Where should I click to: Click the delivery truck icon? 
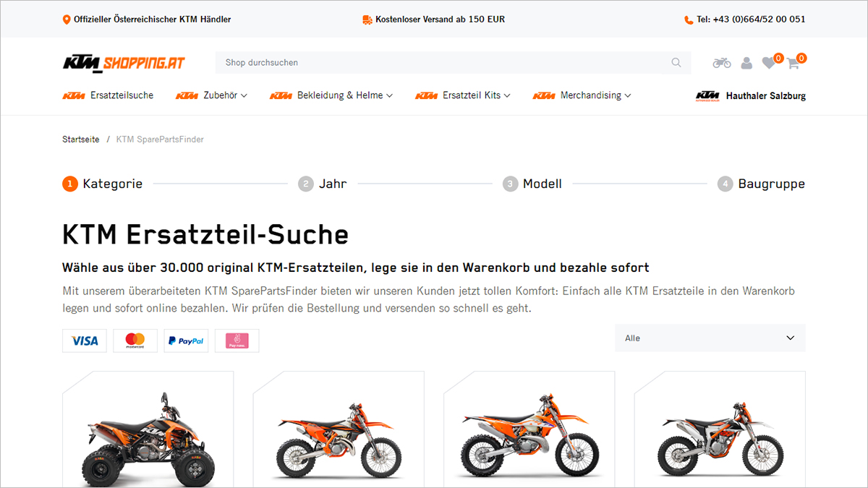pyautogui.click(x=367, y=20)
